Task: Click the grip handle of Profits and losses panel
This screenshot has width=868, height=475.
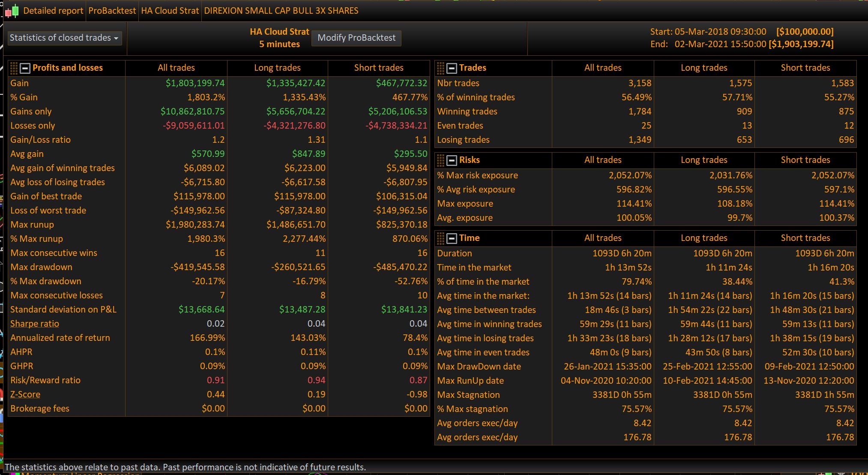Action: pyautogui.click(x=14, y=68)
